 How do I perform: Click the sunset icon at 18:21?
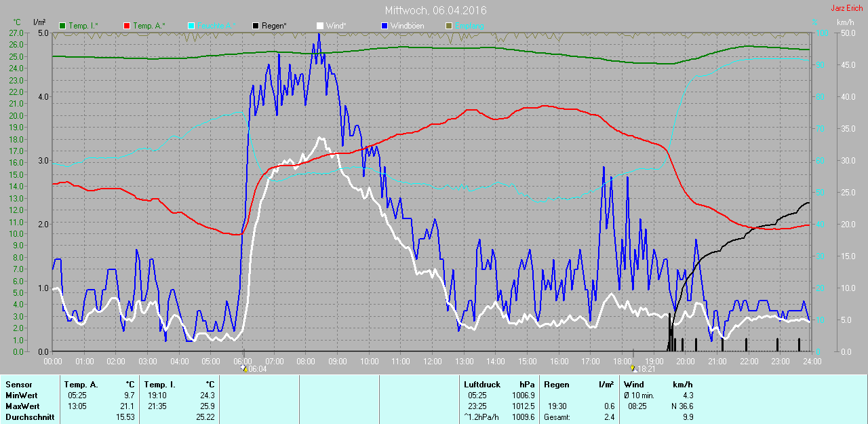click(633, 368)
